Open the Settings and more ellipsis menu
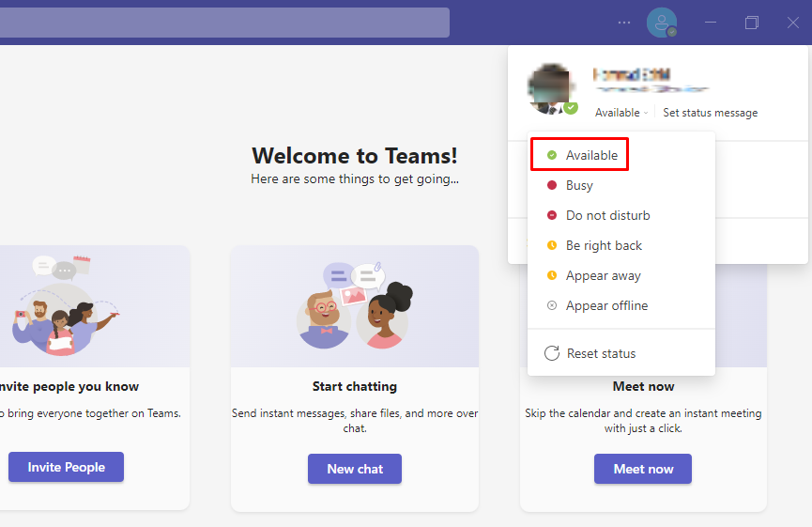 (624, 23)
